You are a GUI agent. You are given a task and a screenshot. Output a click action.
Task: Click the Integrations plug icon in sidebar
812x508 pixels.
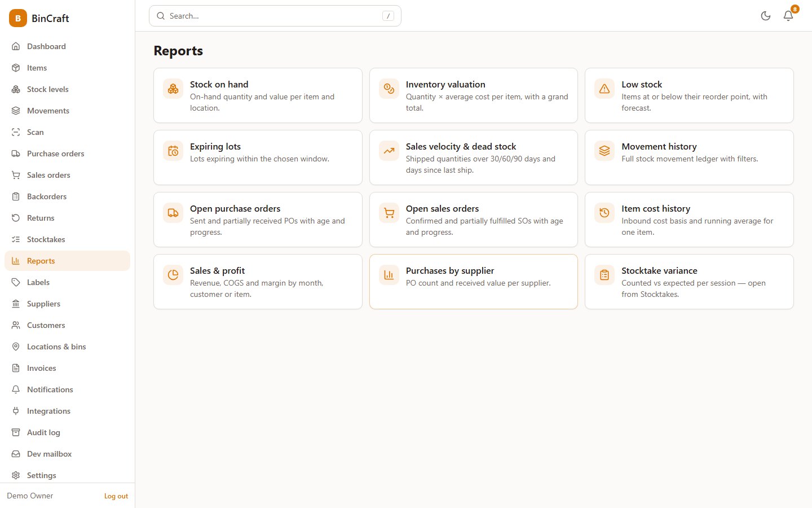16,411
